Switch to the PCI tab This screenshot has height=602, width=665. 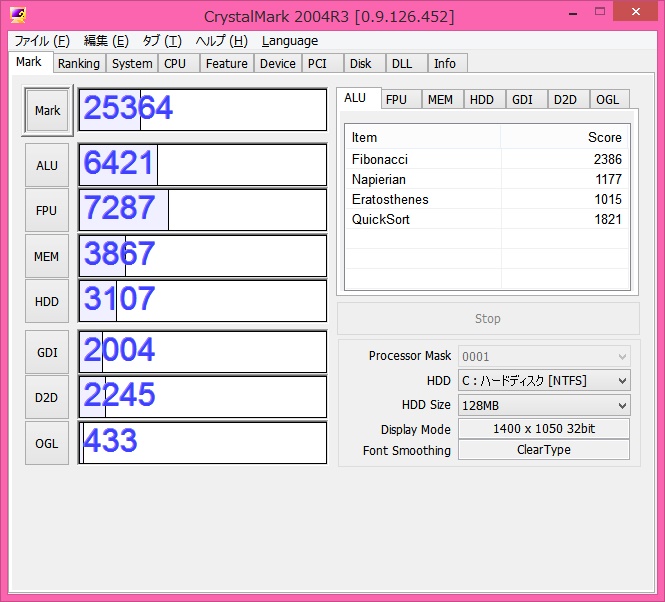pos(322,63)
